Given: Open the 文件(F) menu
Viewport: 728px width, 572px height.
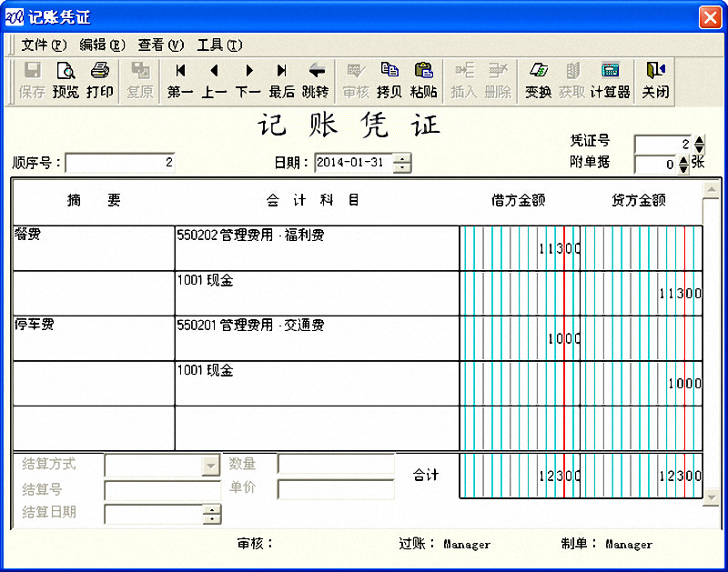Looking at the screenshot, I should [44, 45].
